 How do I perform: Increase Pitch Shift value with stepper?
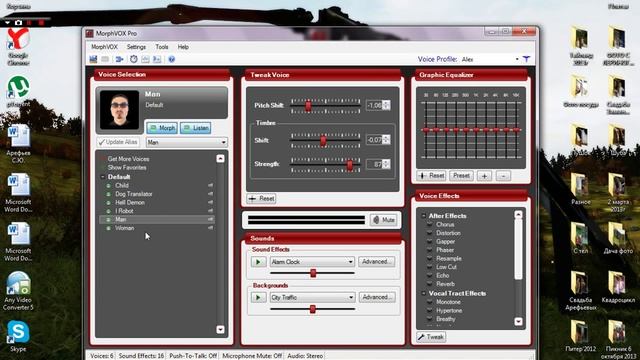coord(386,103)
